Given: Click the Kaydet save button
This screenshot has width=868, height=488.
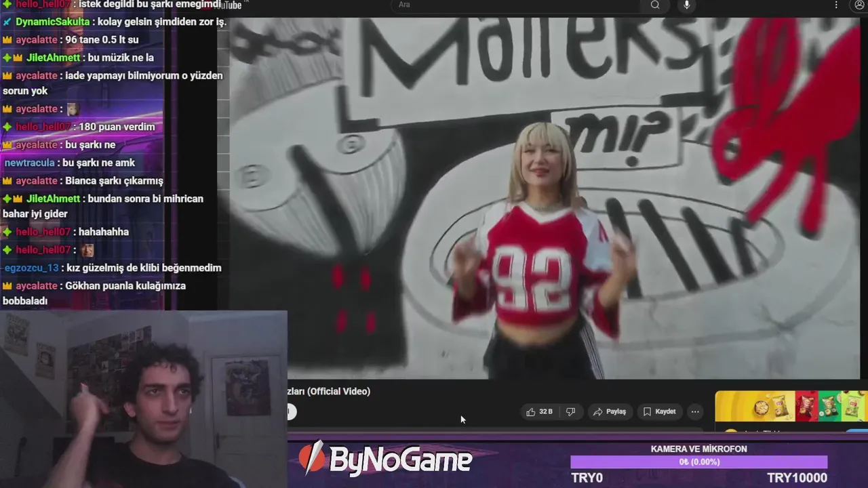Looking at the screenshot, I should click(659, 411).
